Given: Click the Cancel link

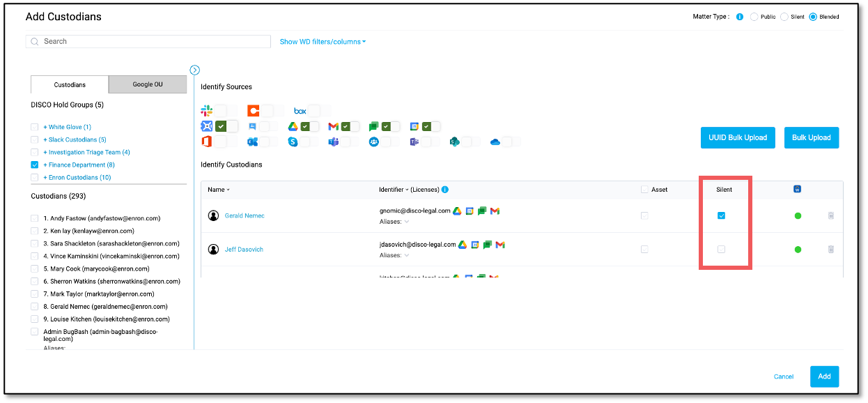Looking at the screenshot, I should [784, 377].
